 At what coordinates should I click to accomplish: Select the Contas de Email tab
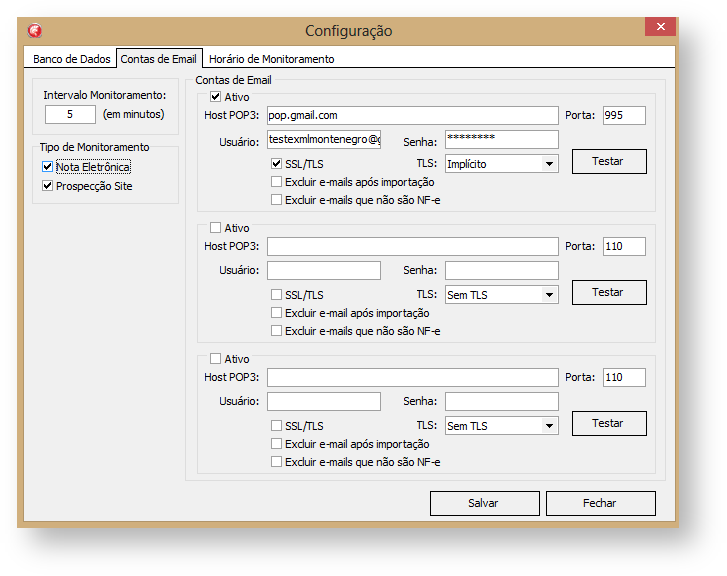click(158, 59)
